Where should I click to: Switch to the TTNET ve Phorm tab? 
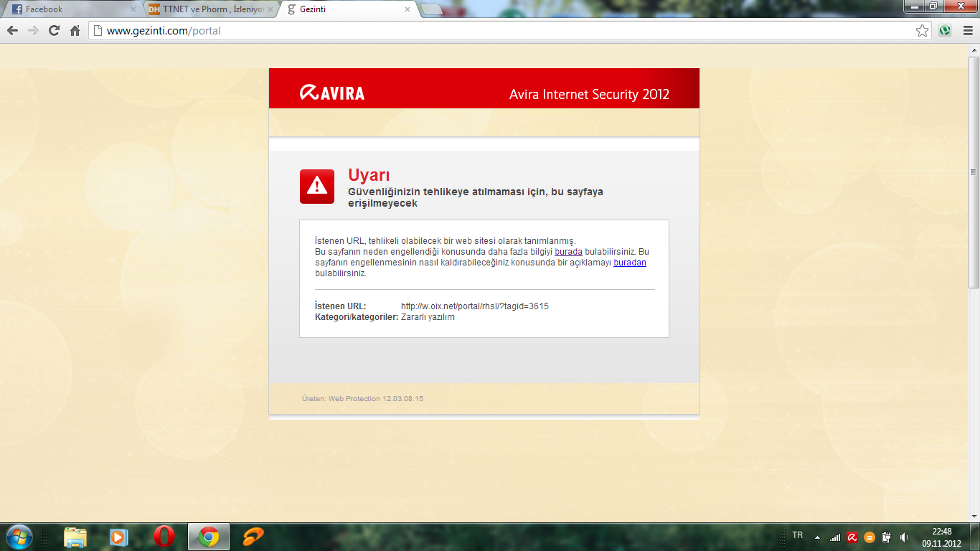209,9
